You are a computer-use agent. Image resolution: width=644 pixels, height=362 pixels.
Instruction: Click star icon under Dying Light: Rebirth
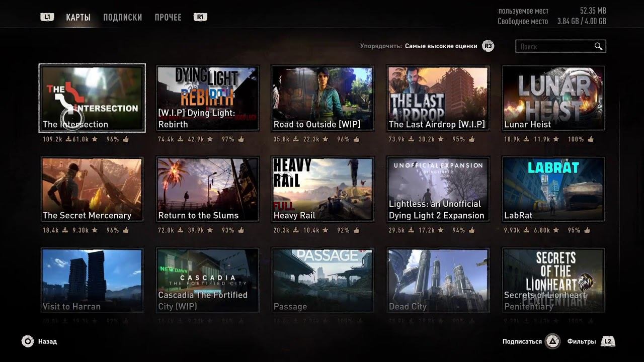[x=210, y=139]
